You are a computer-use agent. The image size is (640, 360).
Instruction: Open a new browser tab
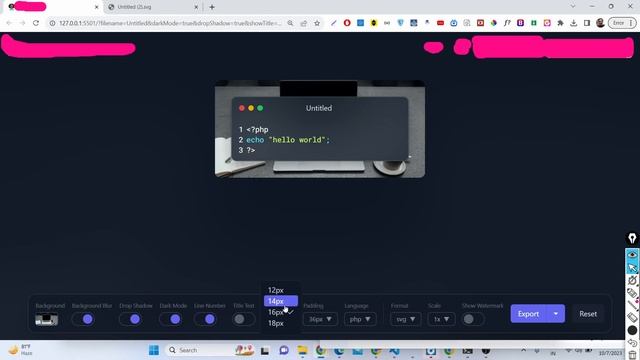click(x=212, y=7)
